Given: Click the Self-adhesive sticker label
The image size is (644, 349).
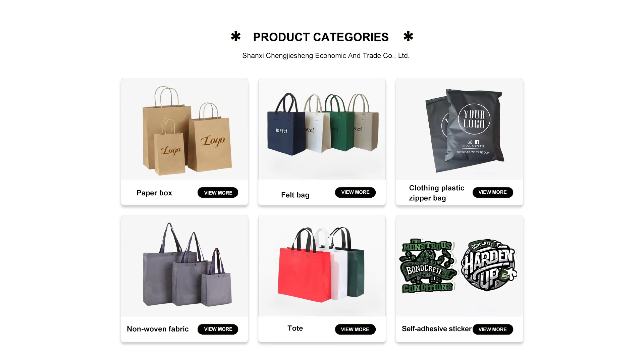Looking at the screenshot, I should click(x=437, y=329).
